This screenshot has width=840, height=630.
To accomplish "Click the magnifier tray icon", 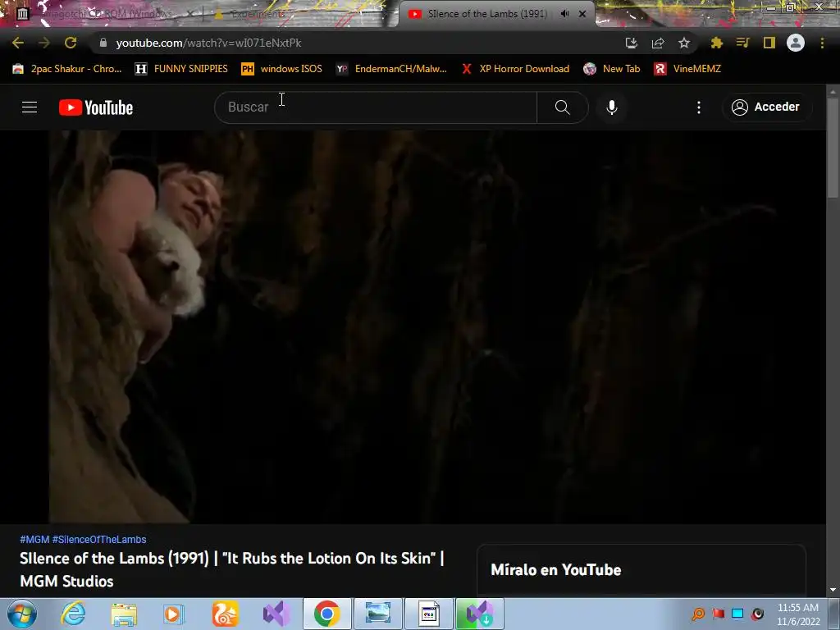I will pos(698,614).
